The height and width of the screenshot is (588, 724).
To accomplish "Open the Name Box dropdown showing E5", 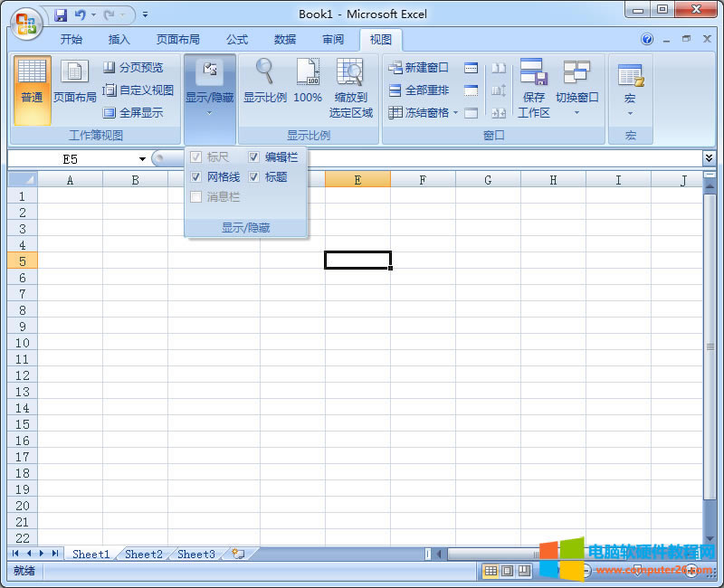I will (141, 157).
